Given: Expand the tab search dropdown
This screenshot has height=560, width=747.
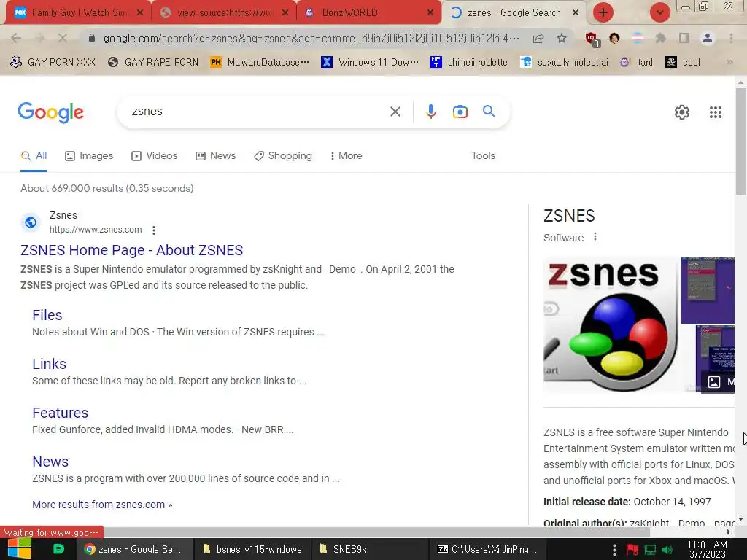Looking at the screenshot, I should pyautogui.click(x=659, y=12).
